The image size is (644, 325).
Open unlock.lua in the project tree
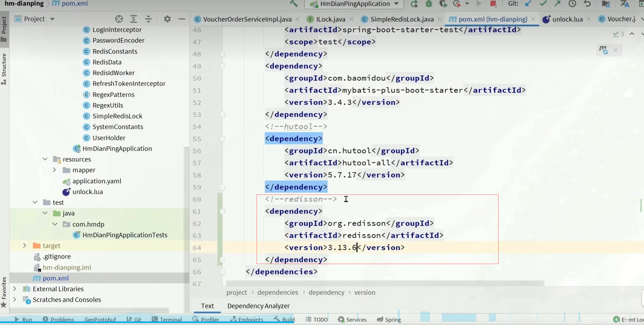click(88, 192)
